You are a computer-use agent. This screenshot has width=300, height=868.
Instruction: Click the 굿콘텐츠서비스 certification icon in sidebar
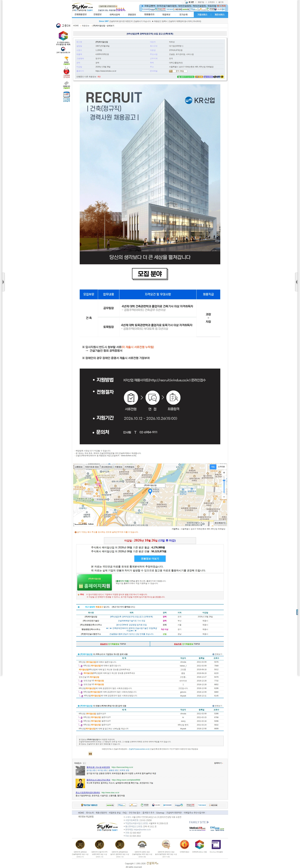pos(63,38)
